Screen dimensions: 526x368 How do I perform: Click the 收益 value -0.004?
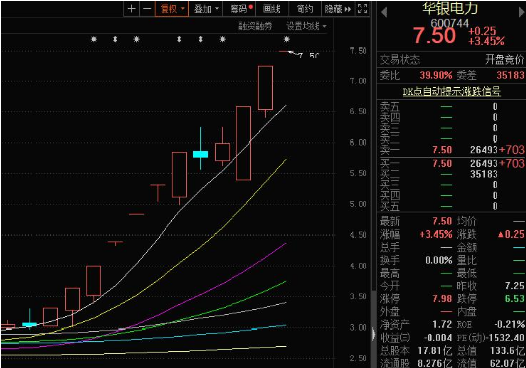438,337
